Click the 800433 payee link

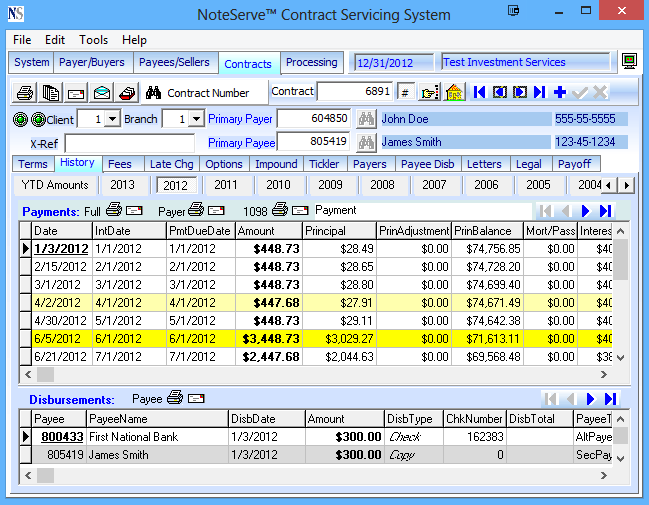[60, 437]
